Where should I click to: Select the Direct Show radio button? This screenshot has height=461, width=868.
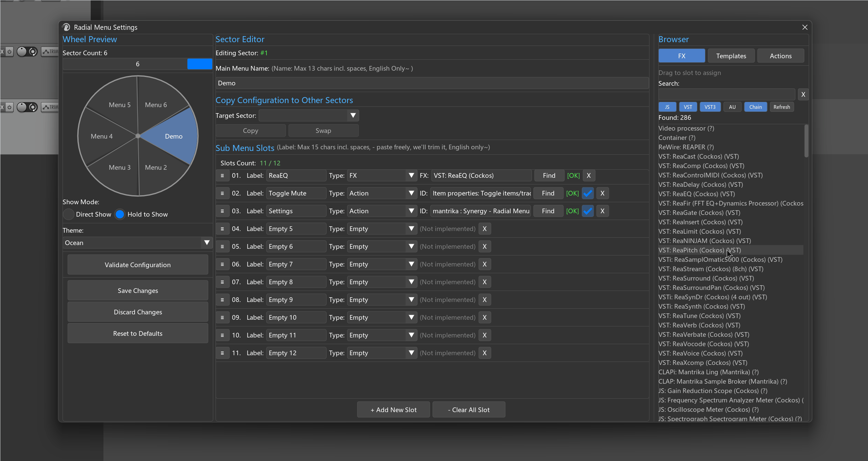[x=68, y=214]
